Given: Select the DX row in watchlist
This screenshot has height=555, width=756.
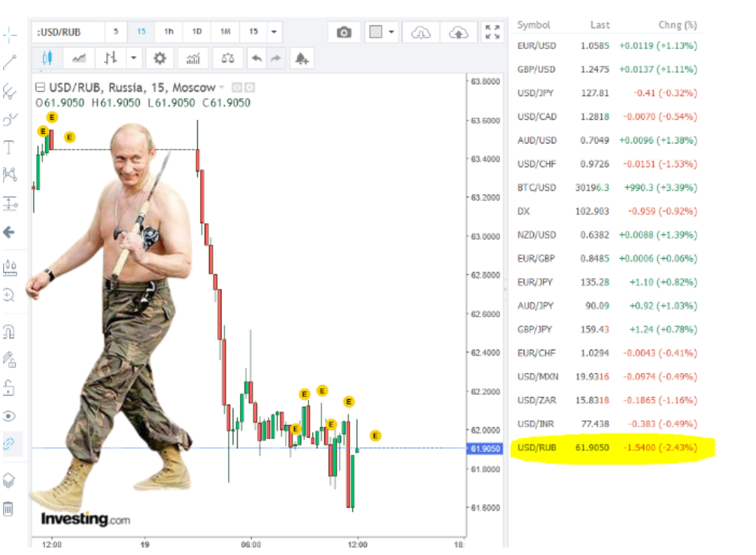Looking at the screenshot, I should [607, 211].
